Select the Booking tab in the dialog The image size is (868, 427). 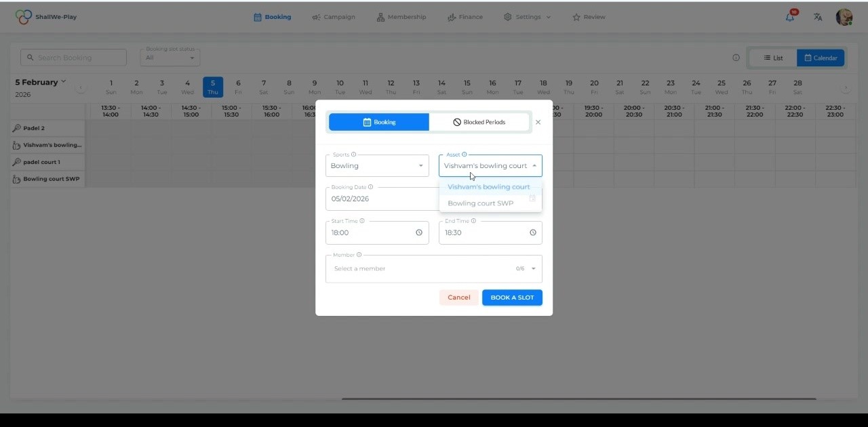tap(378, 122)
